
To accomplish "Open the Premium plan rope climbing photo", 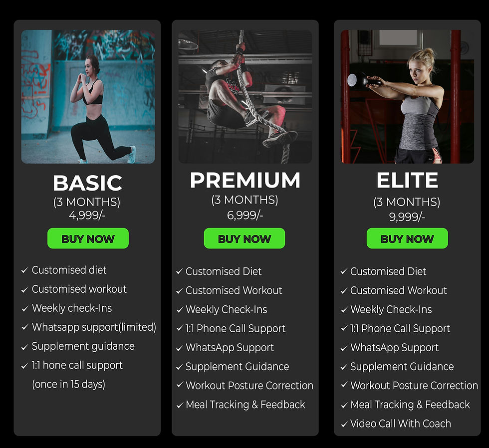I will 245,97.
